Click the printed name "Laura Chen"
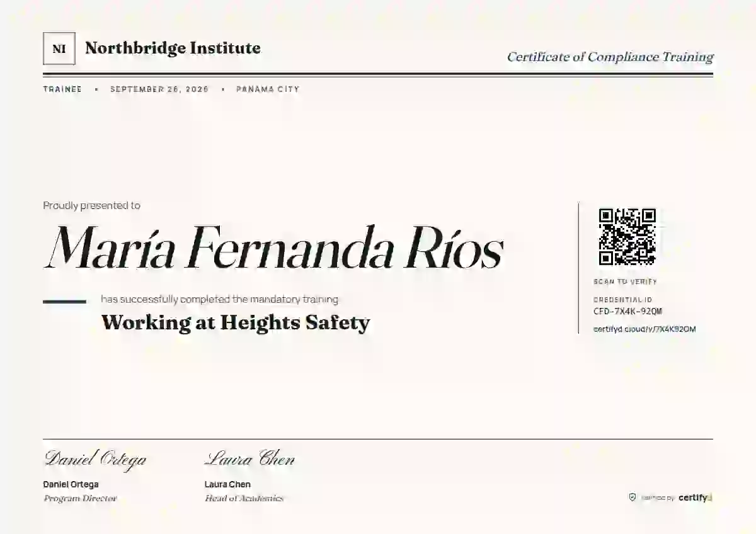The width and height of the screenshot is (756, 534). [x=227, y=484]
